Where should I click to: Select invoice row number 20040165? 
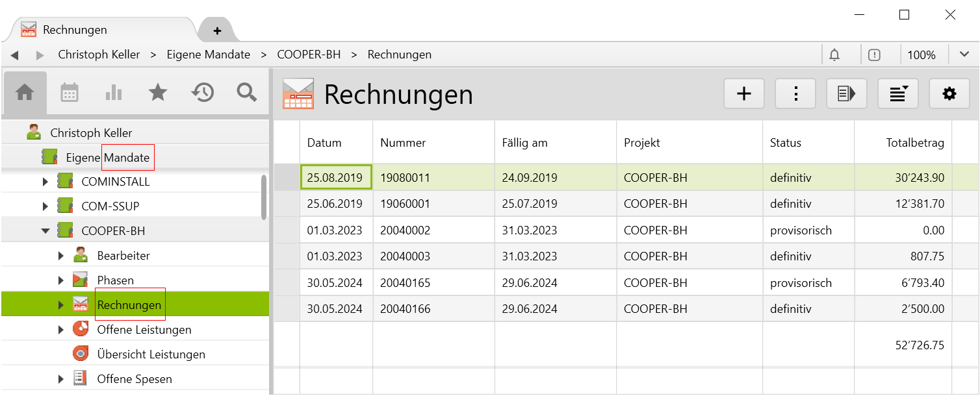(x=406, y=283)
